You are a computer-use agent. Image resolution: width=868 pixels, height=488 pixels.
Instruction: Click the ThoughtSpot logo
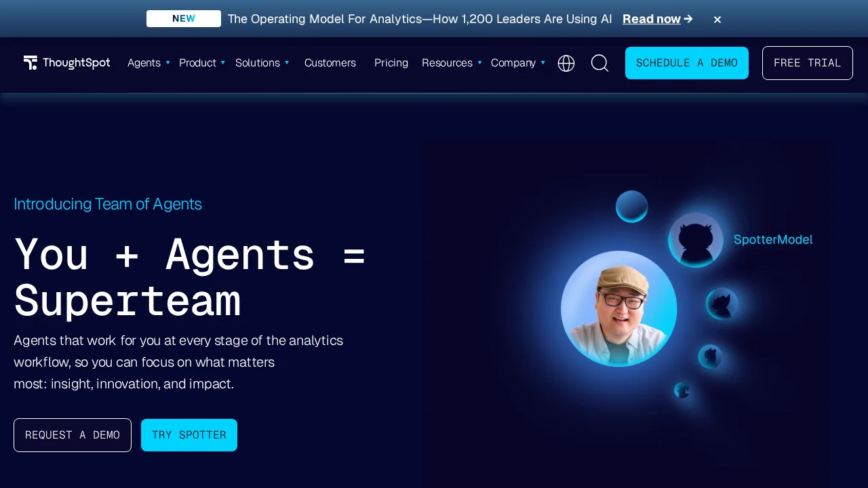coord(66,63)
